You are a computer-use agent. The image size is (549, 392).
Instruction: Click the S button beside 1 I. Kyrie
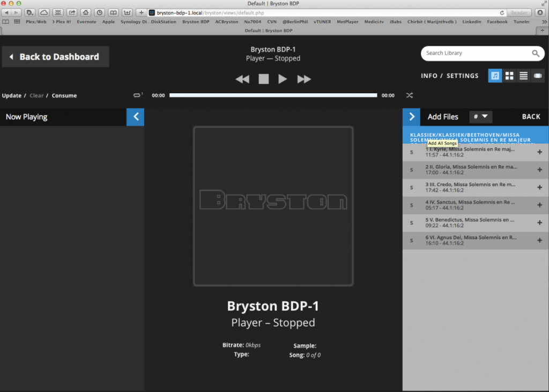pyautogui.click(x=412, y=152)
